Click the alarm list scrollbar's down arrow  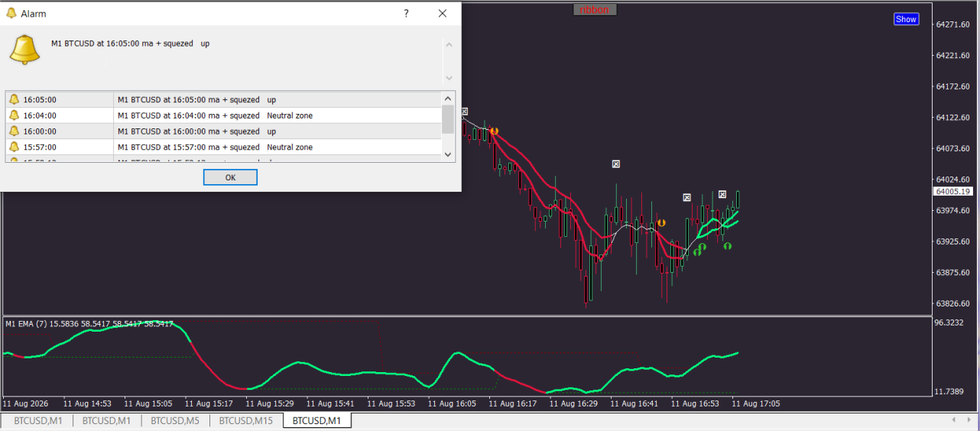[x=449, y=154]
